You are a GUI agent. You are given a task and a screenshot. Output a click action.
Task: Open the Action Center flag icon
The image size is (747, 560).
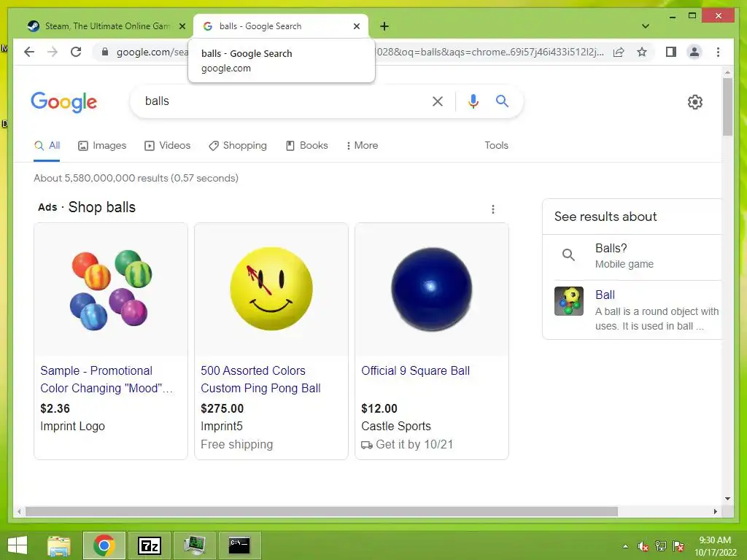678,546
